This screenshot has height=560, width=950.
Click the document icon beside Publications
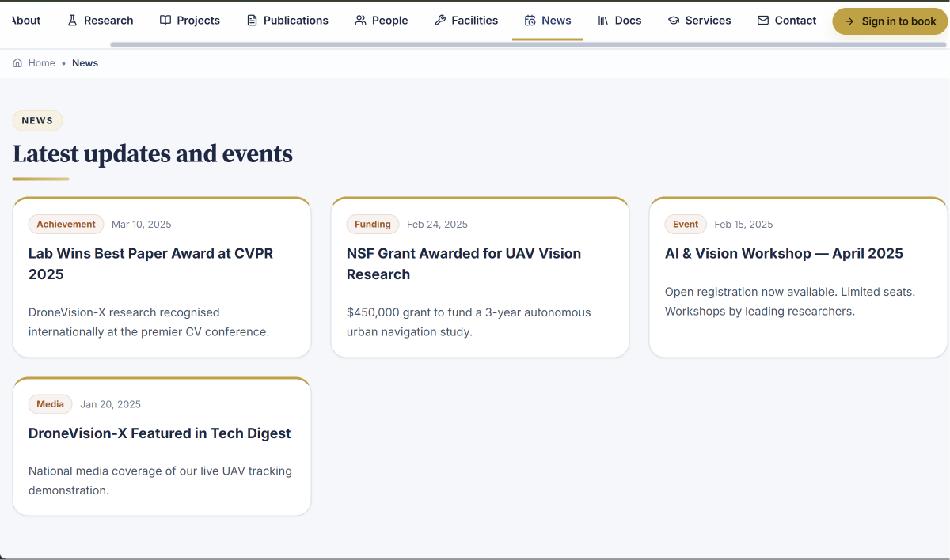252,21
